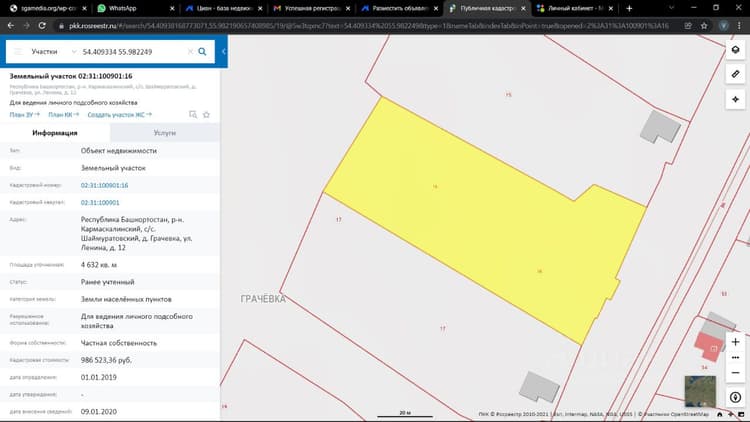Screen dimensions: 750x422
Task: Open the hamburger menu in search bar
Action: (x=18, y=52)
